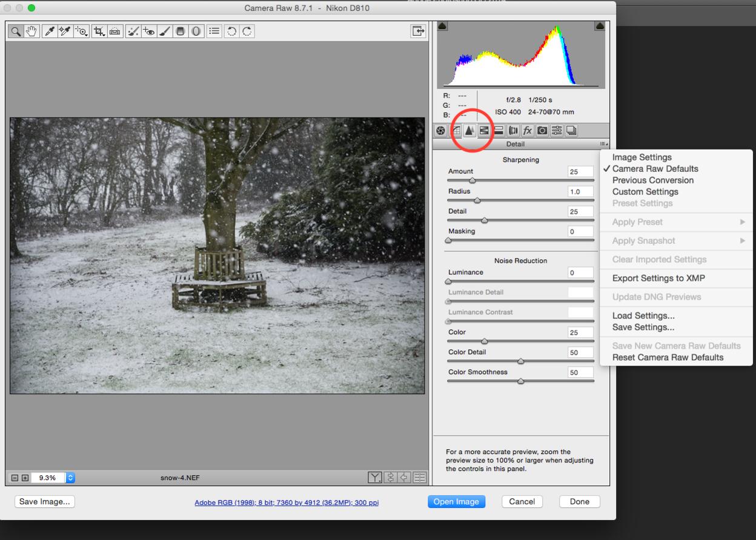Choose the Adjustment Brush tool

(165, 31)
